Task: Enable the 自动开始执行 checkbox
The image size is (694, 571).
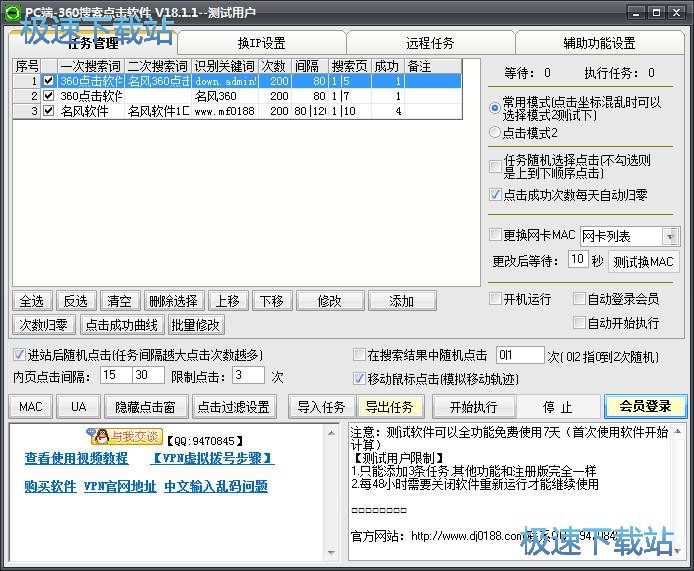Action: 578,323
